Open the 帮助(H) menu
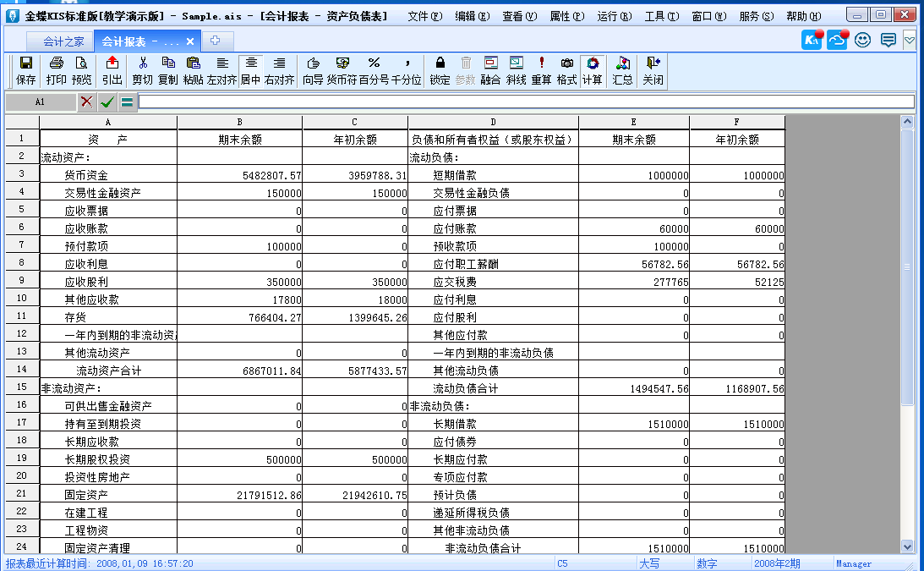 [803, 16]
